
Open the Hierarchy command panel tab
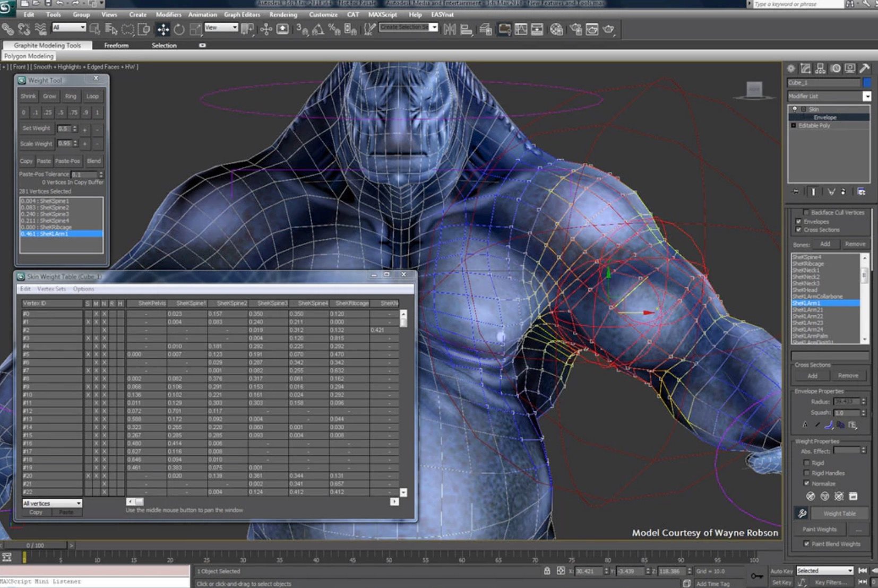(820, 68)
